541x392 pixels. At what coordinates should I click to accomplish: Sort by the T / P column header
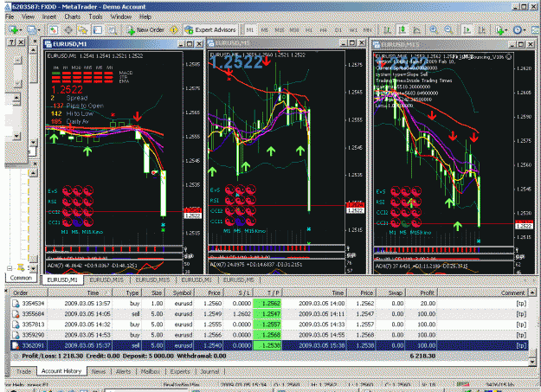pyautogui.click(x=267, y=292)
